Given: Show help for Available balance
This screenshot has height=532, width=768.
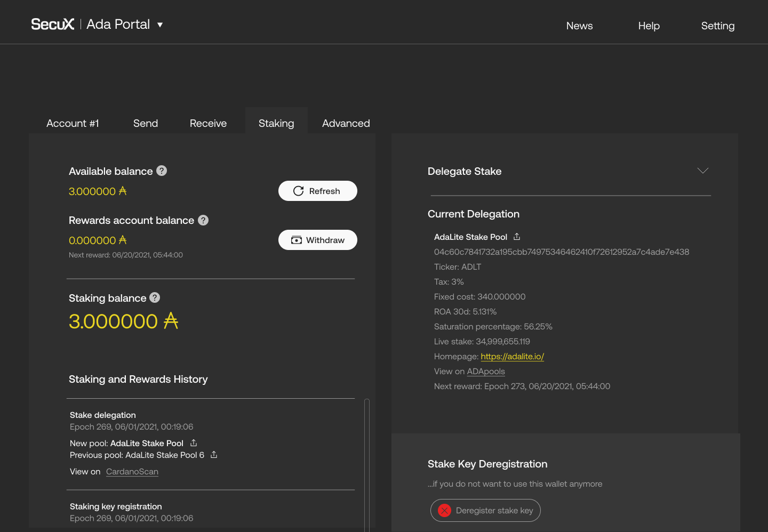Looking at the screenshot, I should pos(162,171).
